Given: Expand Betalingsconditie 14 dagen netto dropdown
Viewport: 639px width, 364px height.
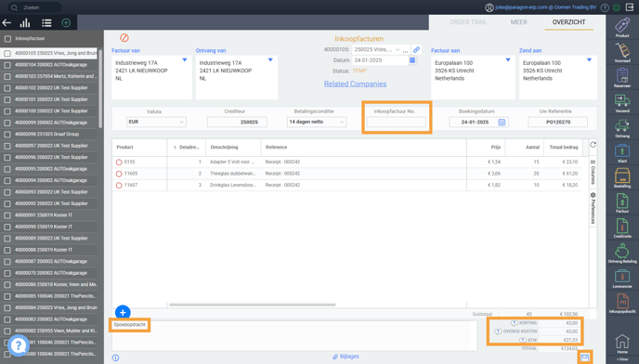Looking at the screenshot, I should point(317,122).
